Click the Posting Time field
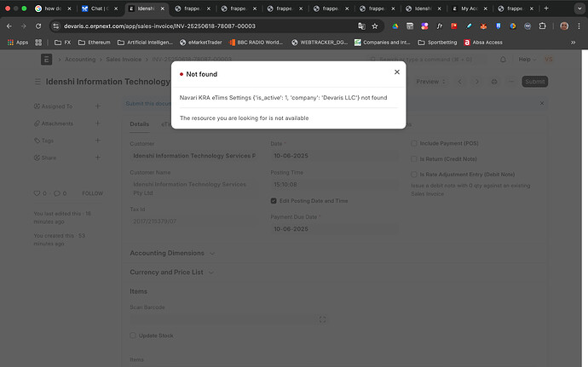Viewport: 588px width, 367px height. pyautogui.click(x=335, y=185)
